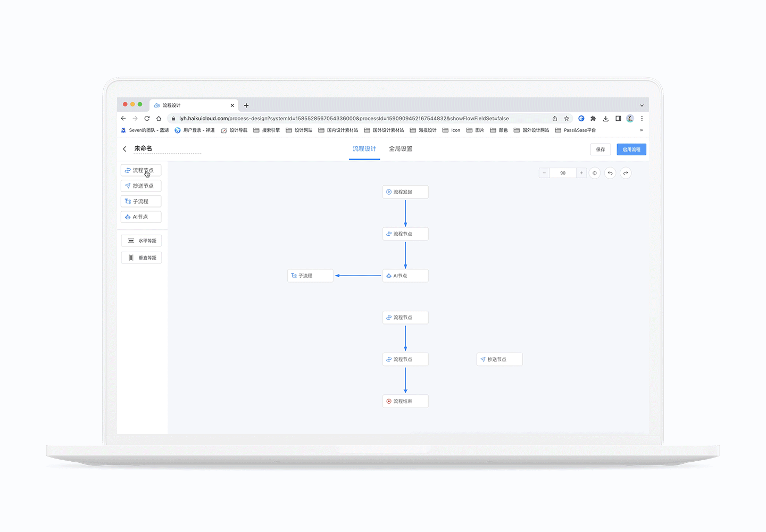This screenshot has height=532, width=766.
Task: Open the 国外设计素材站 bookmark folder
Action: [x=384, y=130]
